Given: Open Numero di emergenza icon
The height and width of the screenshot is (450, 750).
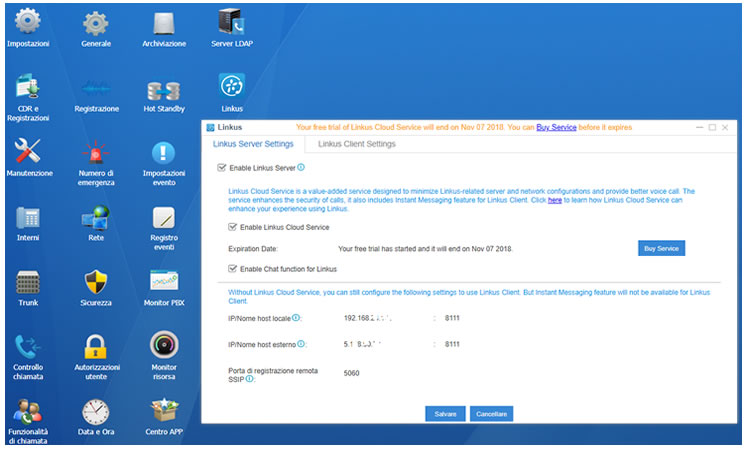Looking at the screenshot, I should pyautogui.click(x=96, y=152).
